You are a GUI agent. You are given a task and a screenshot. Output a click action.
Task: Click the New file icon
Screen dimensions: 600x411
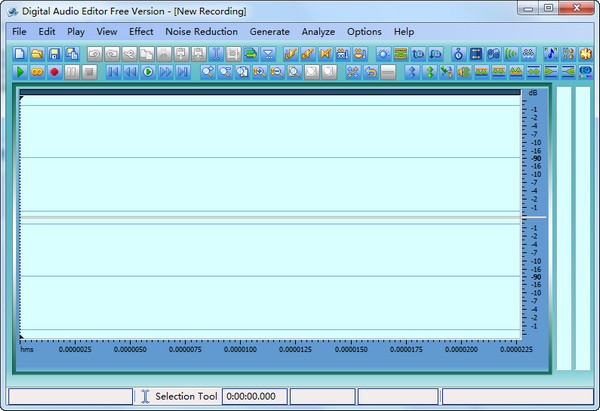(x=20, y=53)
